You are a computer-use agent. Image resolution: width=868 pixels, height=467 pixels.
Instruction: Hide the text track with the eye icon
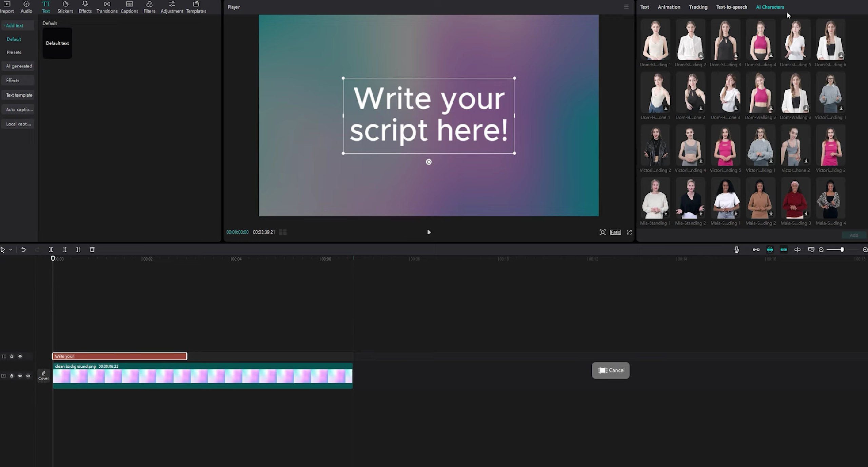point(20,356)
